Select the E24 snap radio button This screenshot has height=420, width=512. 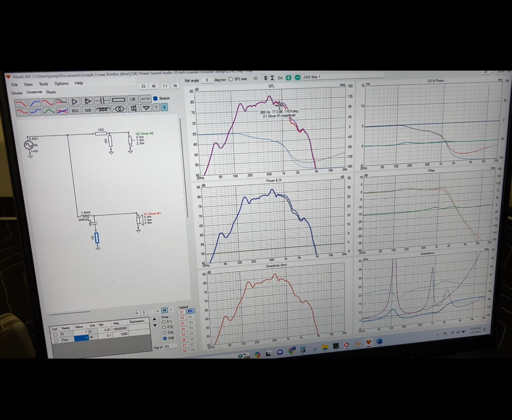(164, 333)
